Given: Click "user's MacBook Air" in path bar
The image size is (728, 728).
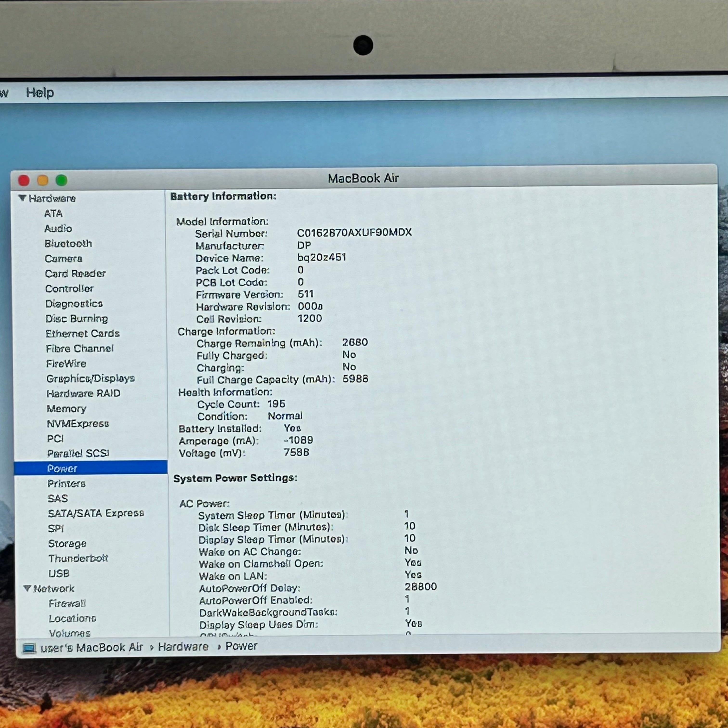Looking at the screenshot, I should [x=91, y=647].
